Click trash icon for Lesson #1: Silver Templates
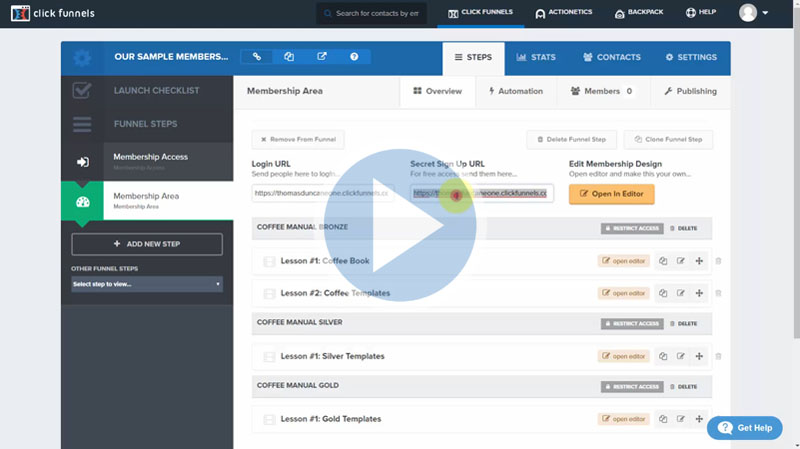 (x=718, y=356)
